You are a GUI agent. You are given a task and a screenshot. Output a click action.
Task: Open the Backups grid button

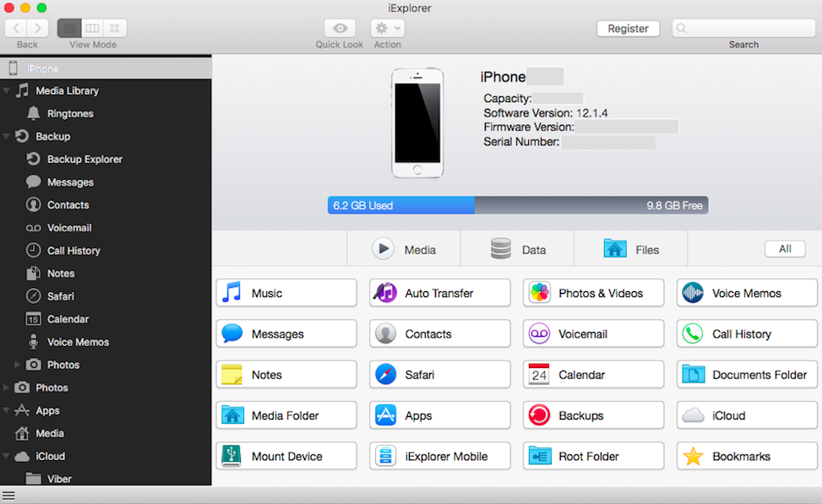tap(593, 415)
